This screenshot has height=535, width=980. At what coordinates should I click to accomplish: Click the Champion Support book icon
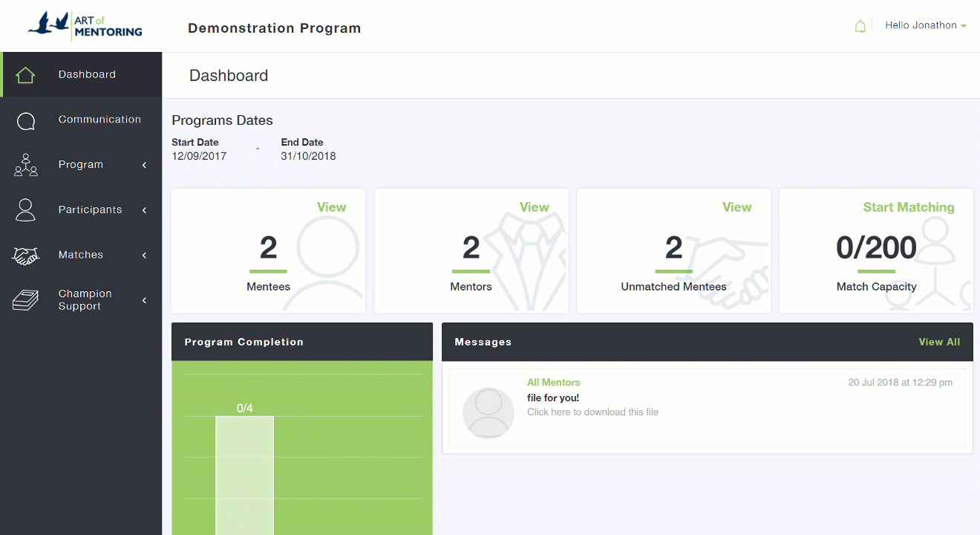tap(25, 300)
